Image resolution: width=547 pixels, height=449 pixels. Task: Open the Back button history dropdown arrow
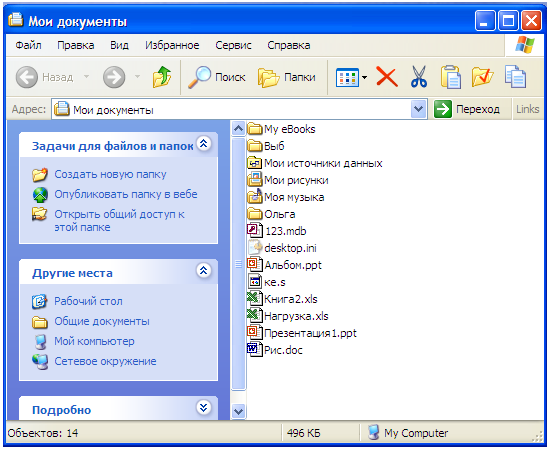[x=87, y=77]
